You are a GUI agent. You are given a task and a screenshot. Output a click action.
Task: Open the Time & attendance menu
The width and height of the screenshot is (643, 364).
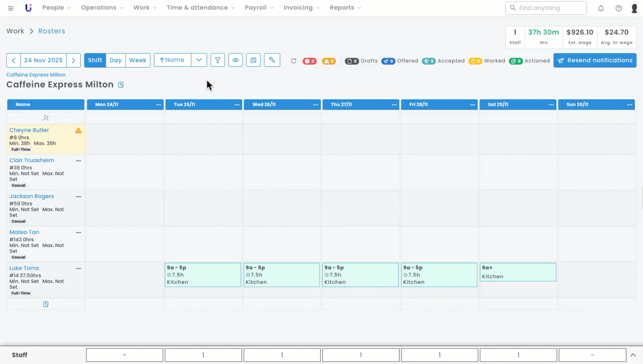[200, 8]
